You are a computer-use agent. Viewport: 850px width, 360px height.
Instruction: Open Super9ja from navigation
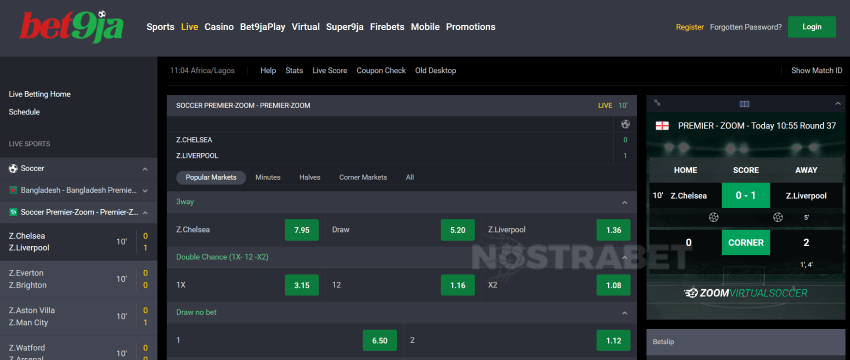[345, 27]
